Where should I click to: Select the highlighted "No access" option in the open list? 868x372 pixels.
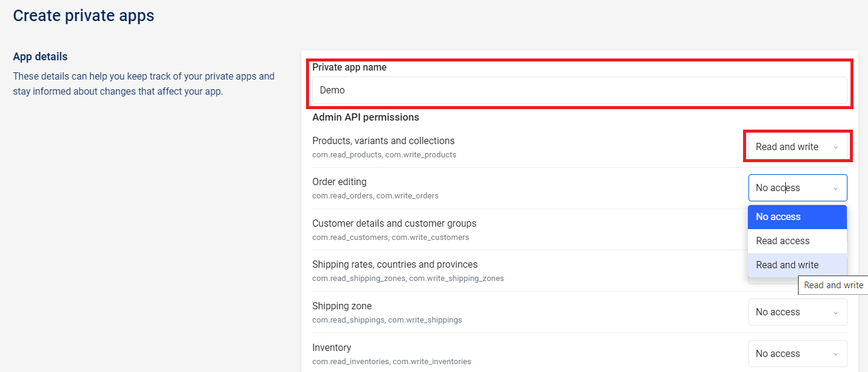(797, 217)
